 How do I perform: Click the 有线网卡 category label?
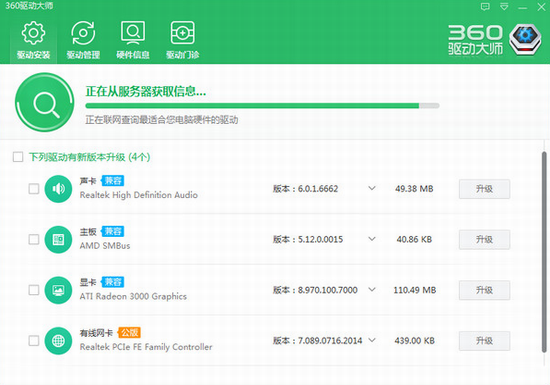96,333
